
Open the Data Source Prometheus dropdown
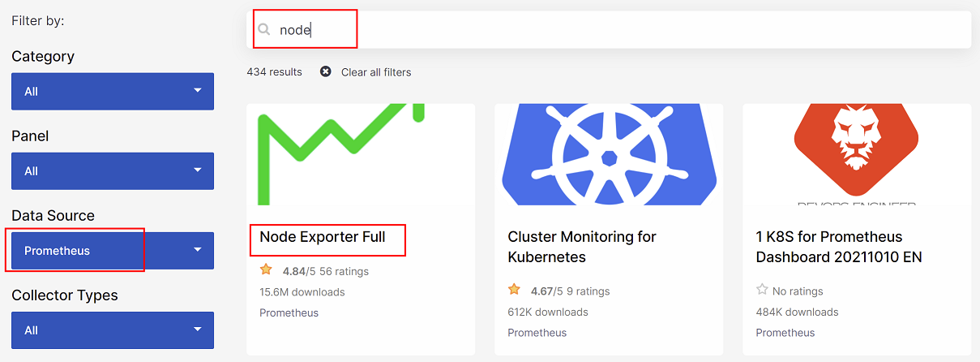[113, 251]
